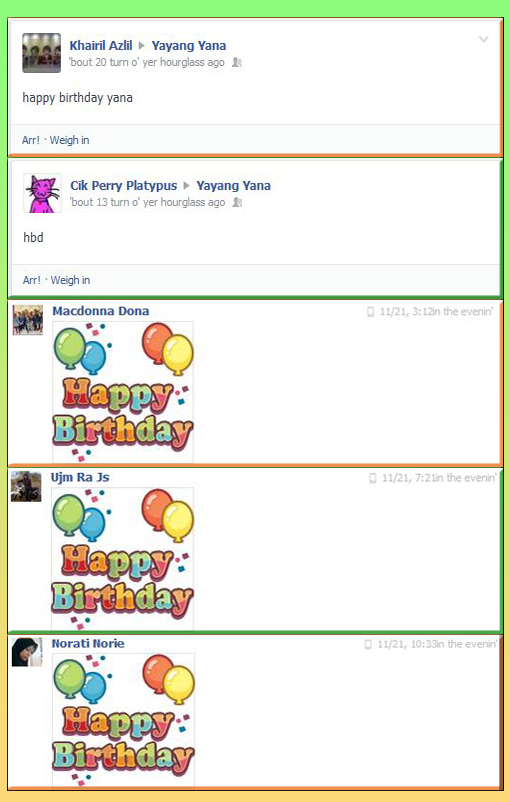Open Yayang Yana link in Cik Perry's post

click(234, 186)
